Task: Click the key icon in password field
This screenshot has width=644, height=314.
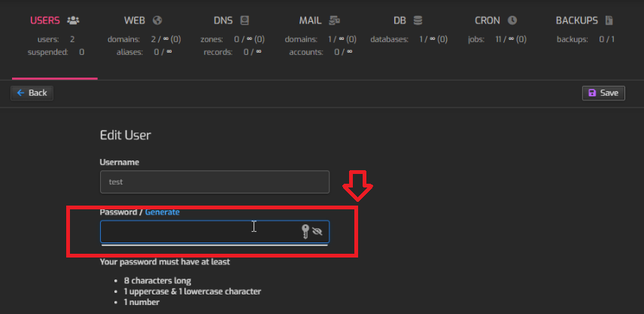Action: point(306,232)
